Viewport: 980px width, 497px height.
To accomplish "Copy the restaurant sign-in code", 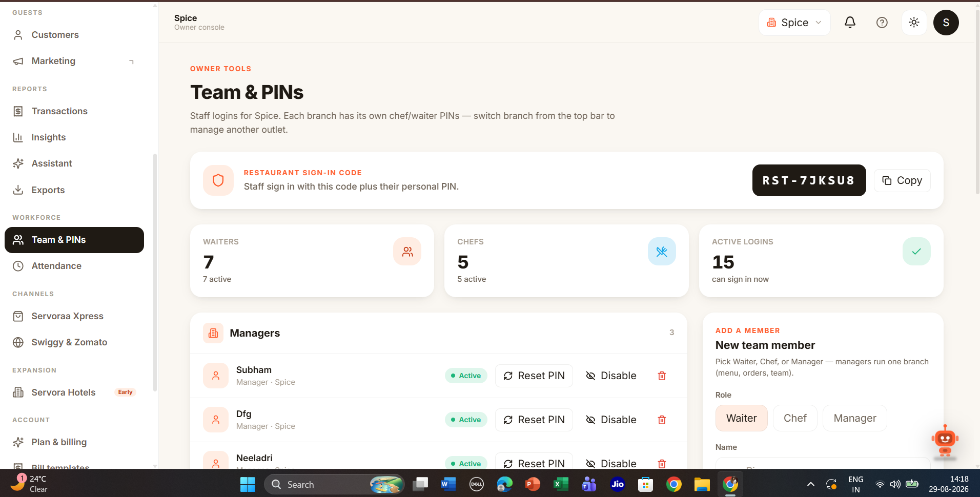I will (x=902, y=180).
